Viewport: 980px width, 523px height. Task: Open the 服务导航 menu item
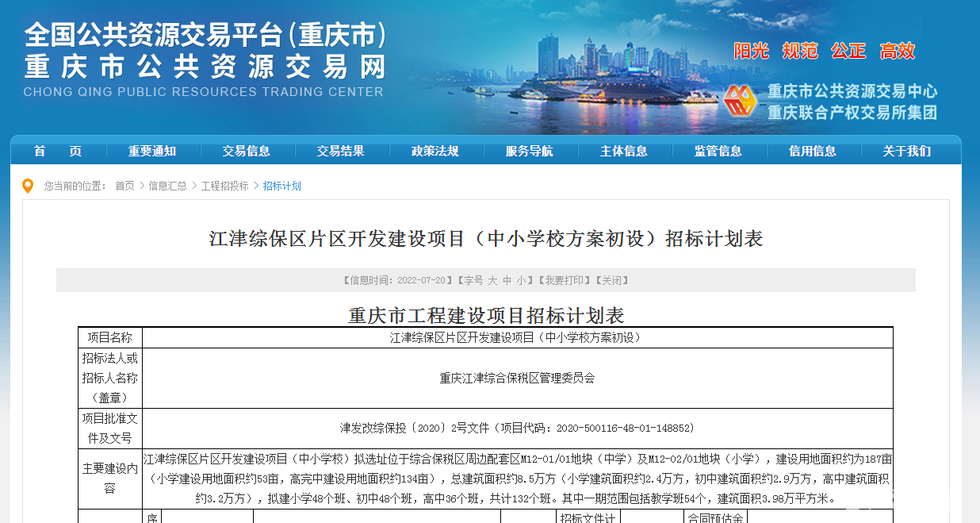pos(530,151)
